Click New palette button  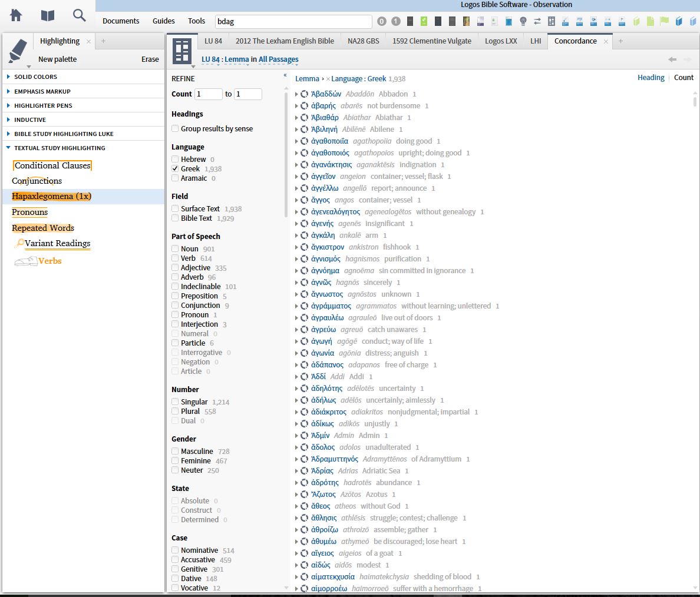[58, 59]
